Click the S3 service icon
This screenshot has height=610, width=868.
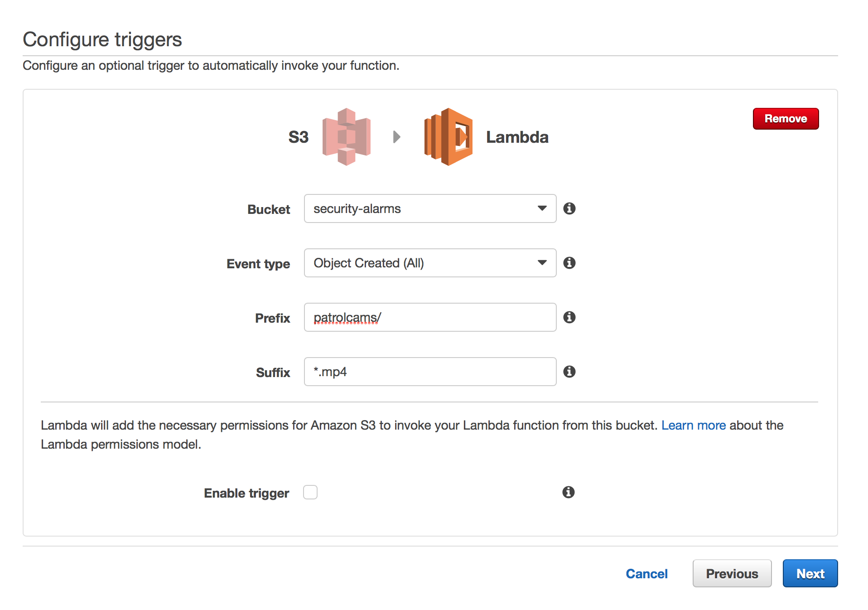coord(347,137)
